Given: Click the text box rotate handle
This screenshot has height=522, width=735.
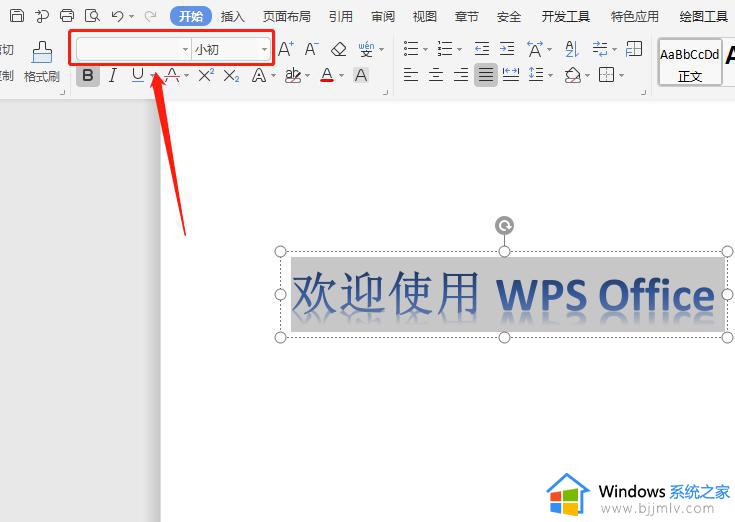Looking at the screenshot, I should [x=504, y=225].
